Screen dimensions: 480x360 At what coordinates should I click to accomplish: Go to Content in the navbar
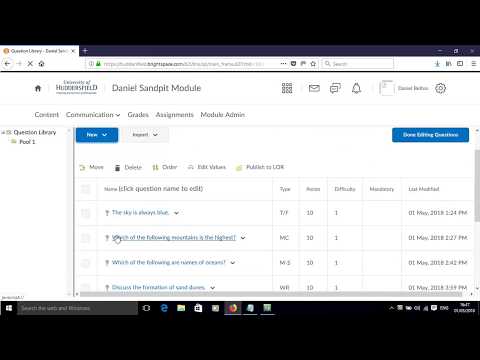point(47,115)
